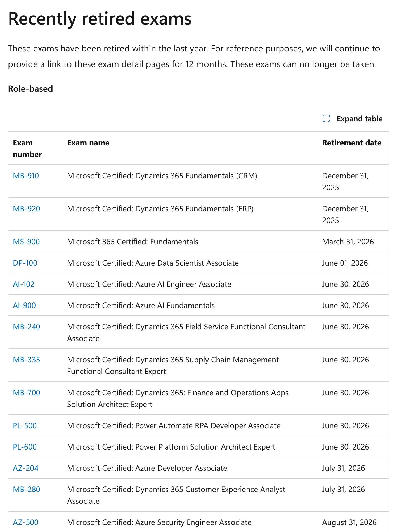Click AZ-204's July 31, 2026 date
397x532 pixels.
click(344, 468)
